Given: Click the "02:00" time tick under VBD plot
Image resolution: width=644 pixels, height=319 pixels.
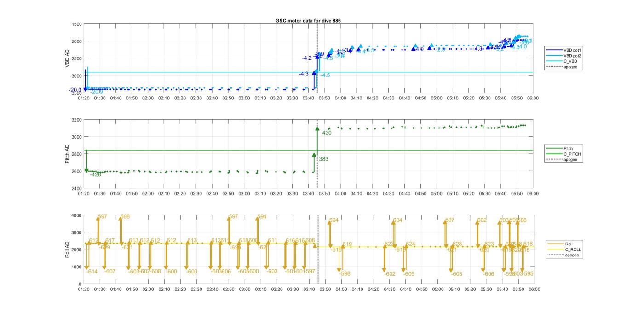Looking at the screenshot, I should pyautogui.click(x=148, y=98).
